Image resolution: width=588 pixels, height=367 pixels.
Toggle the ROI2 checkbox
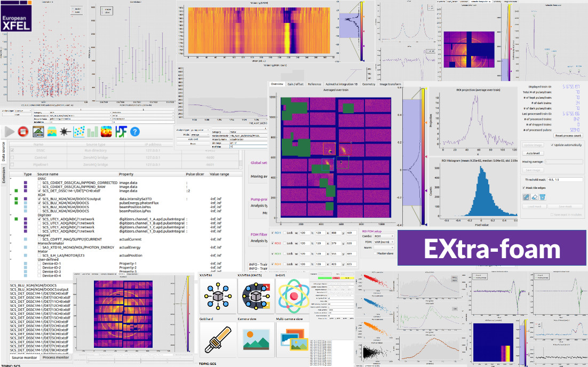272,243
